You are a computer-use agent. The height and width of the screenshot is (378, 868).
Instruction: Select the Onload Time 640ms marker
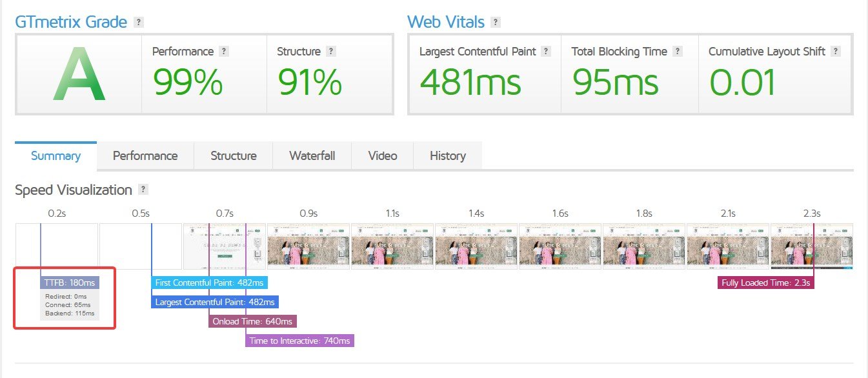point(253,321)
